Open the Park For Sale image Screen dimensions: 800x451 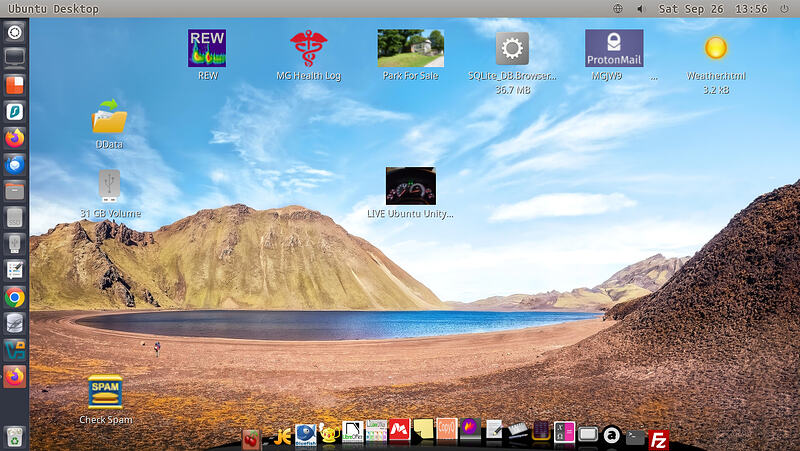click(x=410, y=48)
